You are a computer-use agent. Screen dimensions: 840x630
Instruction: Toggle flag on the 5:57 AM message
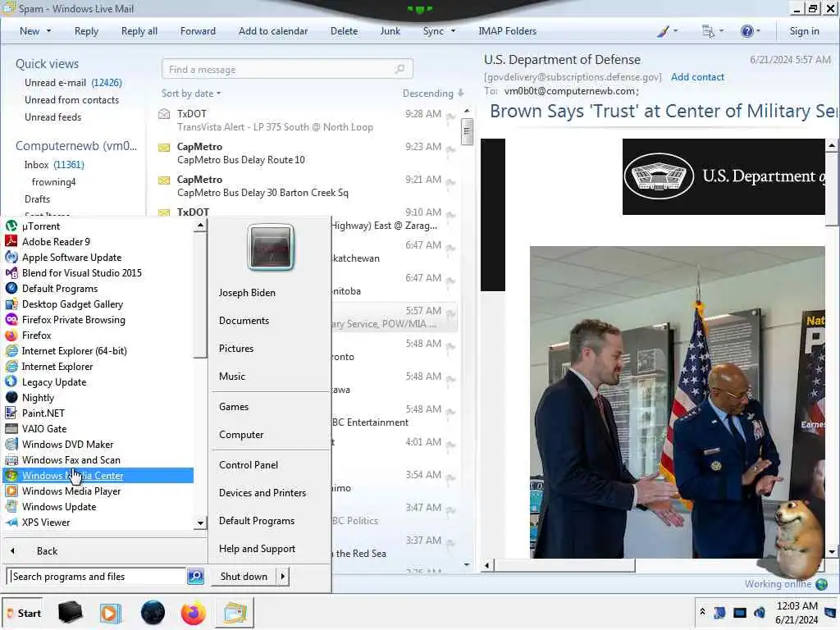(x=450, y=313)
